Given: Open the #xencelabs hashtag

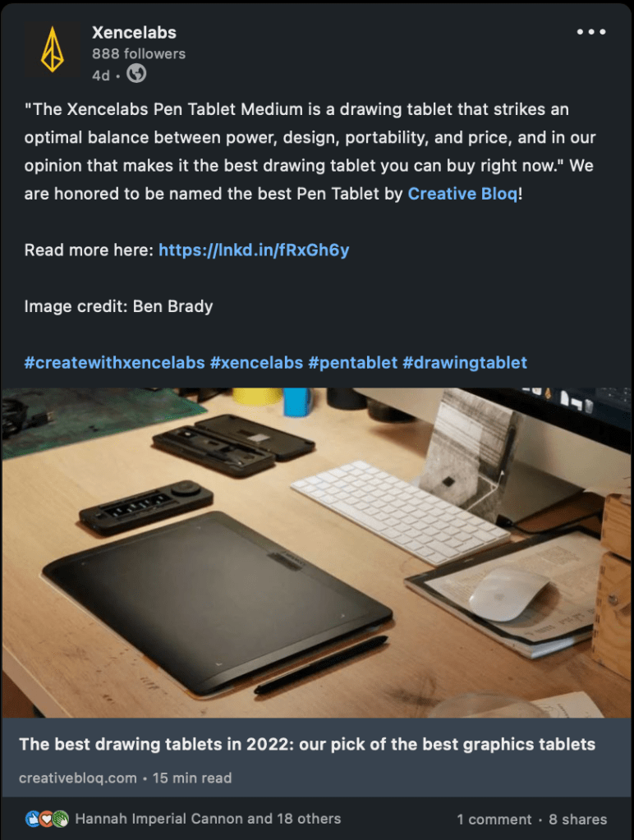Looking at the screenshot, I should [x=257, y=363].
